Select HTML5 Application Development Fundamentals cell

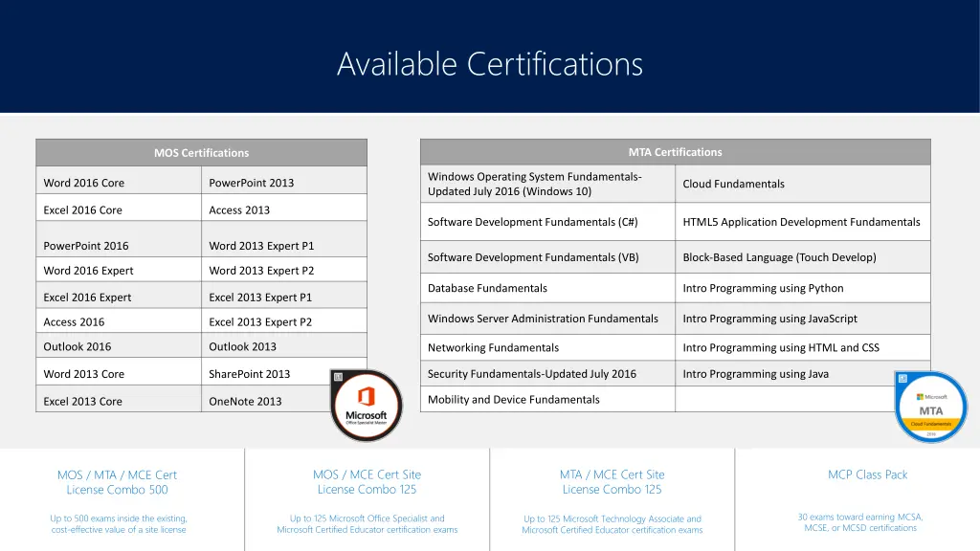tap(803, 222)
